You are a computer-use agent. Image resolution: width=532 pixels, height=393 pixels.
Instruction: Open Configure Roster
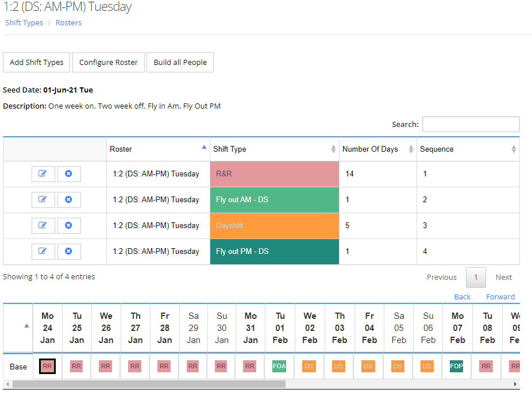click(x=109, y=63)
